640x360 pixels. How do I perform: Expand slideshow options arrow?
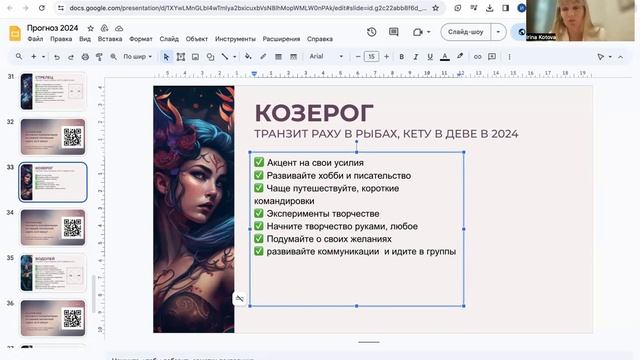(x=498, y=32)
